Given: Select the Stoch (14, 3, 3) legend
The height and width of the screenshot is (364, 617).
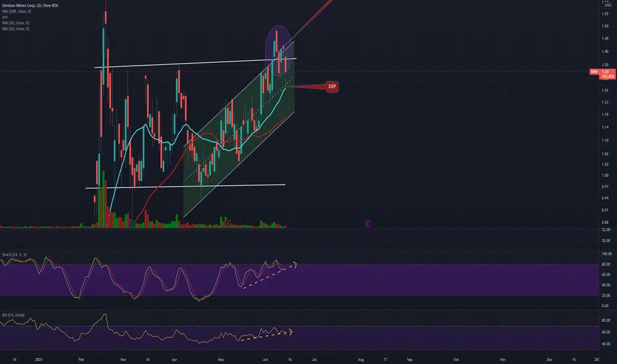Looking at the screenshot, I should (14, 255).
